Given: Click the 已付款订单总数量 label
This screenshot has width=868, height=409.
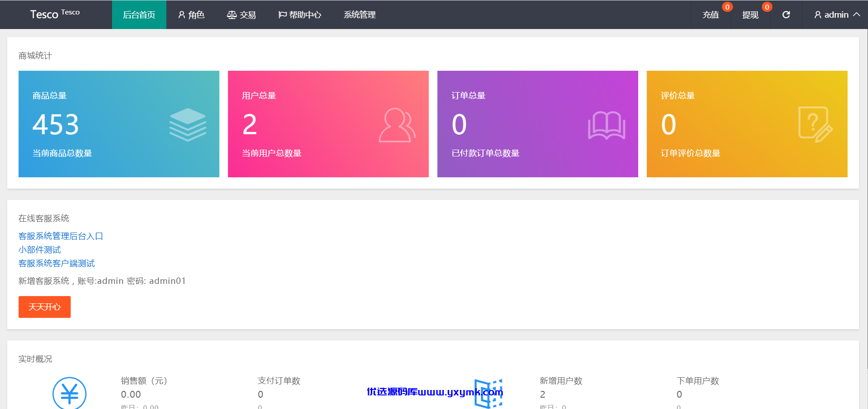Looking at the screenshot, I should 485,153.
